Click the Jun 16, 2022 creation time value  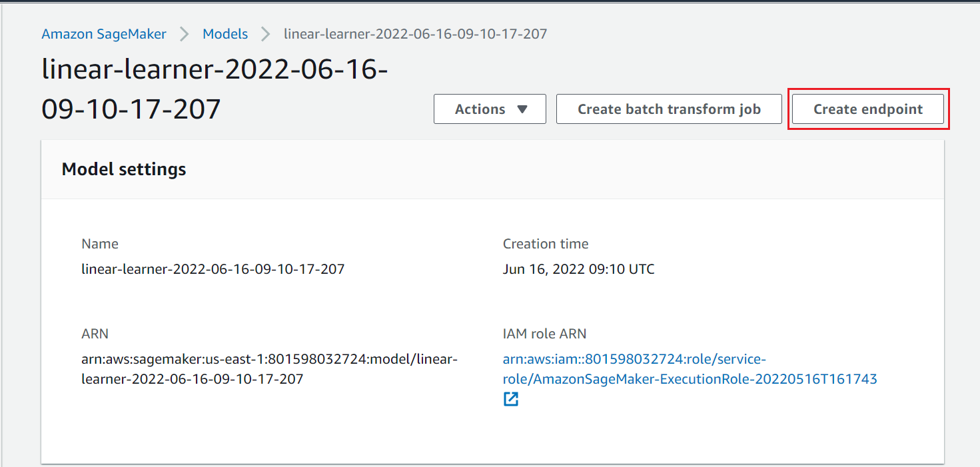(579, 270)
